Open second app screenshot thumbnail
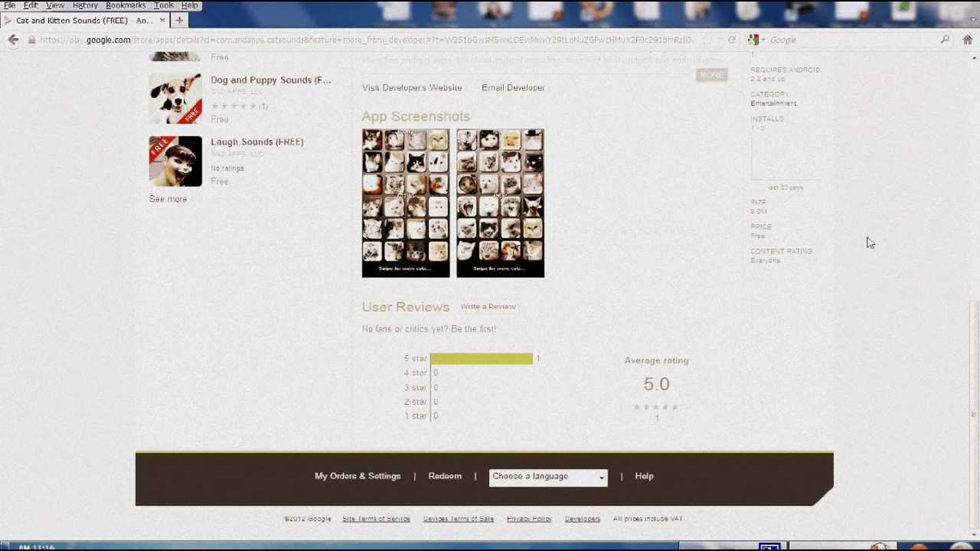The height and width of the screenshot is (551, 980). pos(501,203)
